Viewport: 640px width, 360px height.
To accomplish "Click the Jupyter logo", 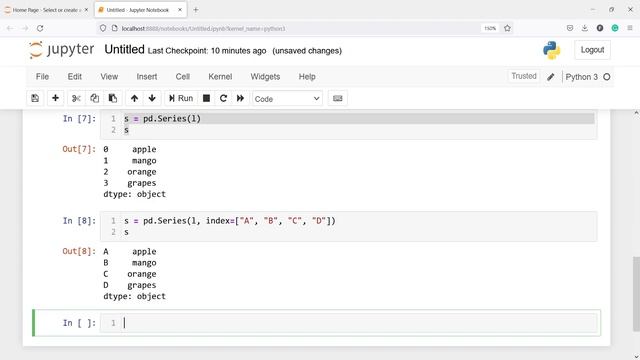I will coord(61,50).
